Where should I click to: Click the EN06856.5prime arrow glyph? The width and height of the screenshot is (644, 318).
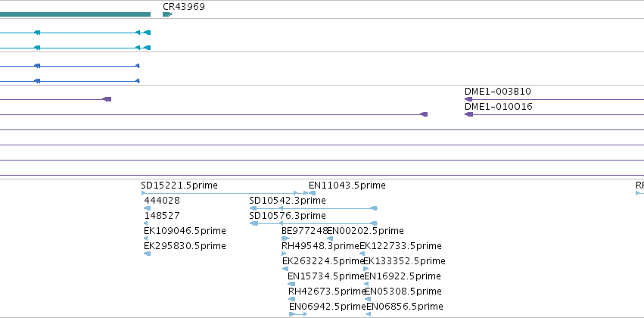click(x=369, y=315)
